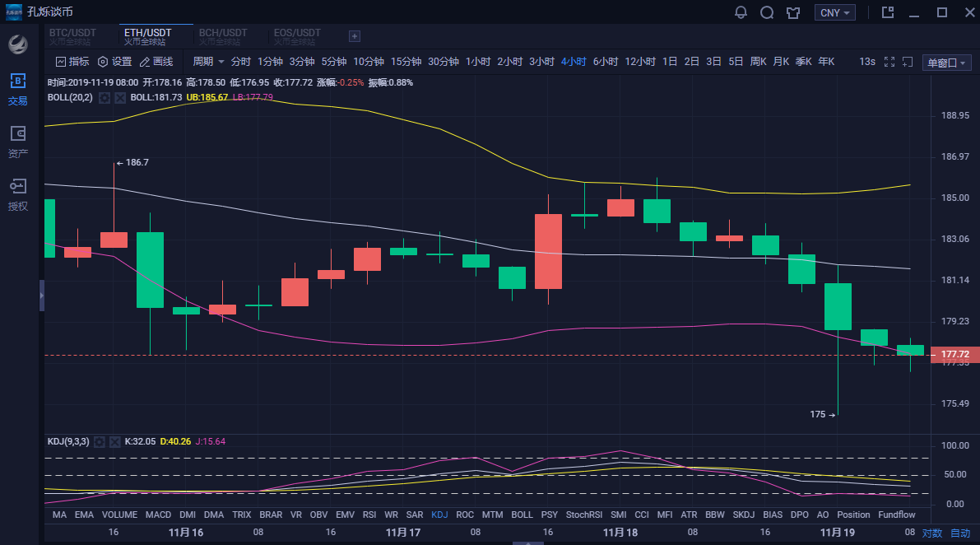The image size is (980, 545).
Task: Remove the KDJ indicator with X icon
Action: [x=115, y=442]
